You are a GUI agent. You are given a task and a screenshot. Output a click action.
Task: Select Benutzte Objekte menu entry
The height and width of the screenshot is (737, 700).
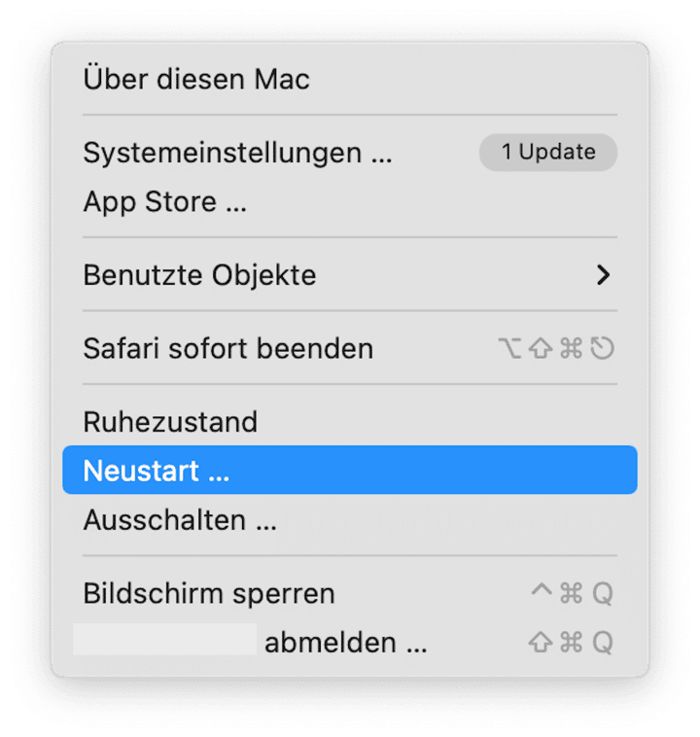pos(350,275)
